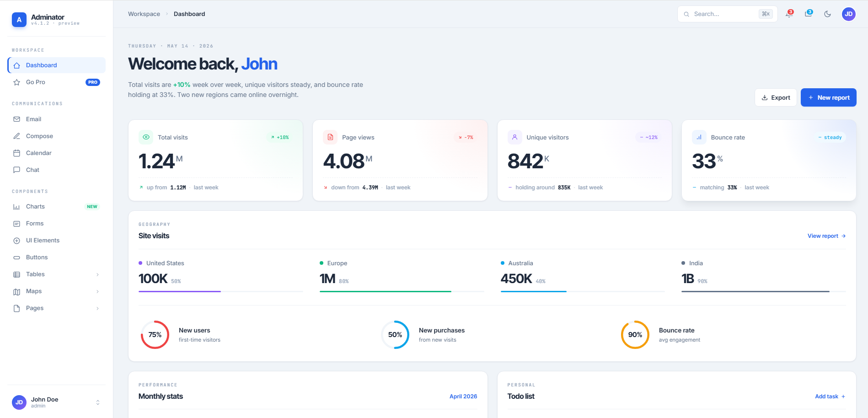The image size is (868, 418).
Task: Click the UI Elements plus-circle icon
Action: [x=17, y=241]
